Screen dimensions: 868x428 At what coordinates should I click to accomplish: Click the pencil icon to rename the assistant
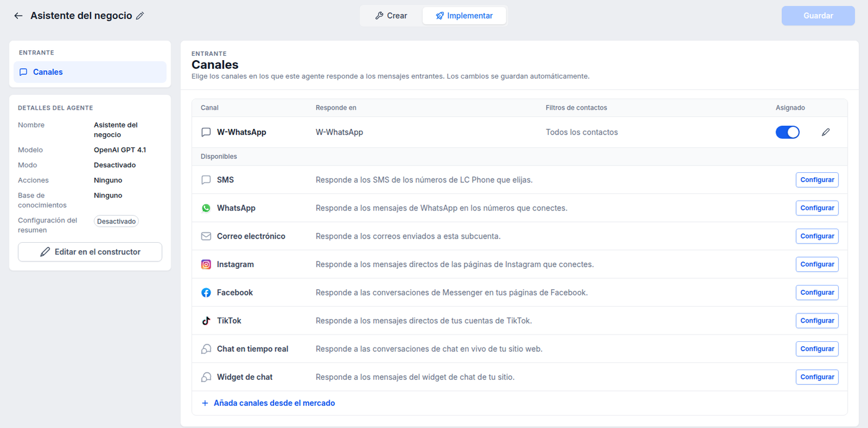tap(140, 16)
